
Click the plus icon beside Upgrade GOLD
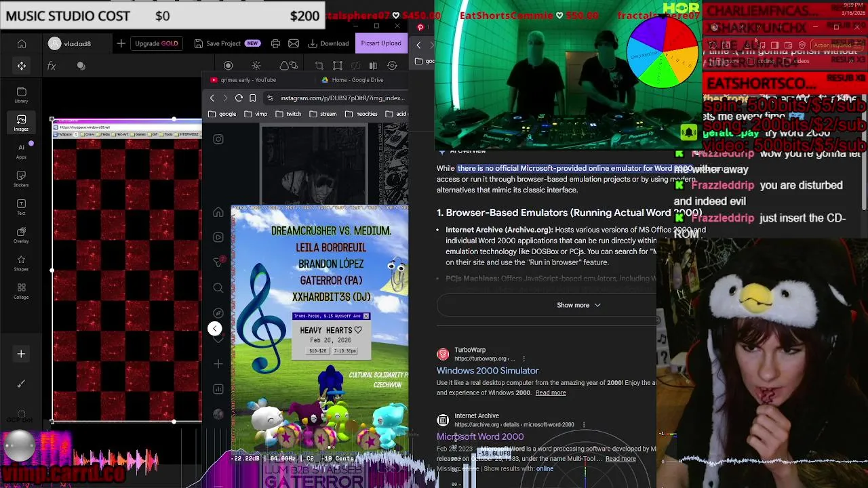[x=121, y=43]
